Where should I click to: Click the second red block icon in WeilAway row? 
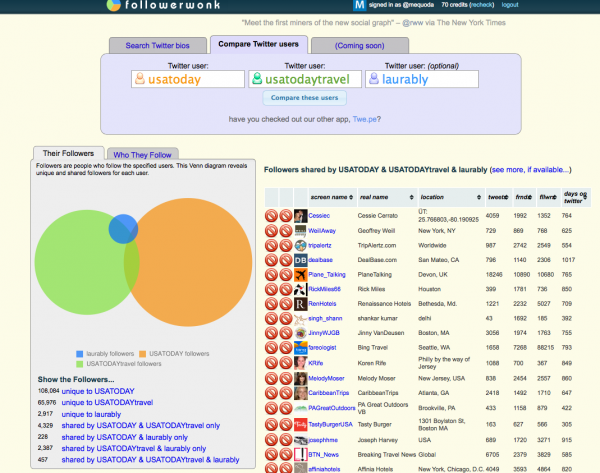tap(286, 231)
